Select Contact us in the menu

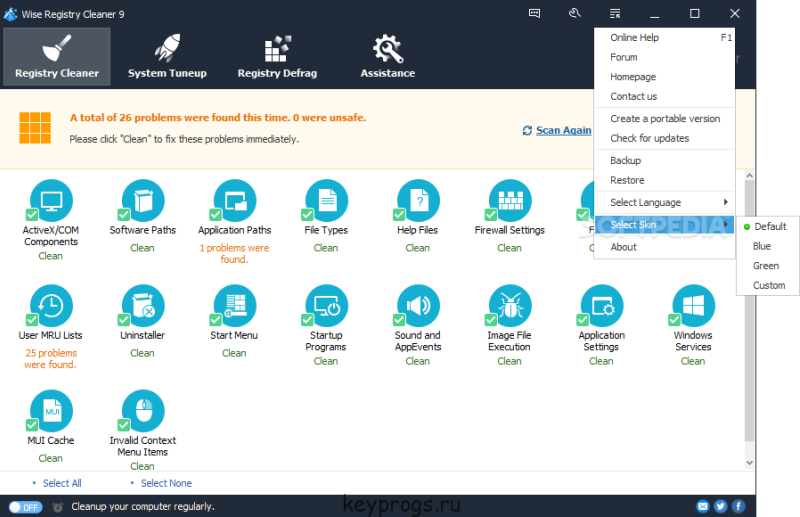664,96
